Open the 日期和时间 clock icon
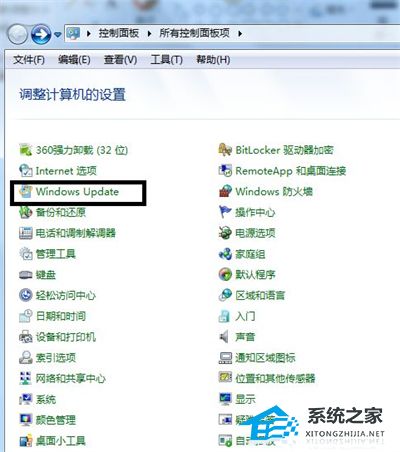This screenshot has height=452, width=400. (25, 316)
